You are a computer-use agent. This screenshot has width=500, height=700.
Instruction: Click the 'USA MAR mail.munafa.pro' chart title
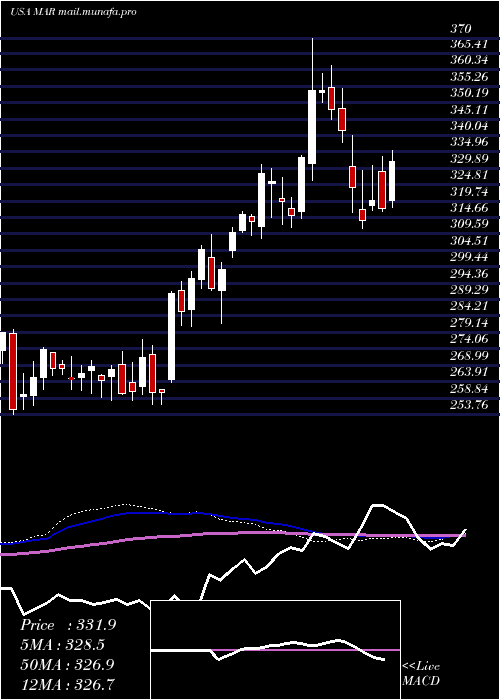coord(73,12)
